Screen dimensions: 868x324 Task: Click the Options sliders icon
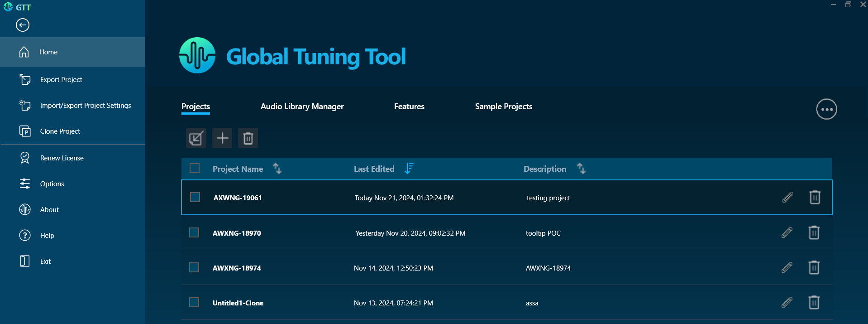[25, 184]
